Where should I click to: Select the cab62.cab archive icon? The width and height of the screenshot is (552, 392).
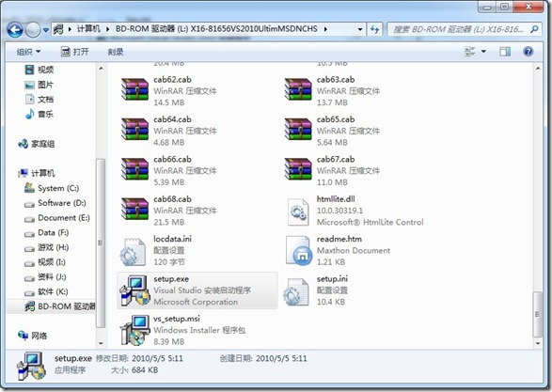[x=134, y=89]
